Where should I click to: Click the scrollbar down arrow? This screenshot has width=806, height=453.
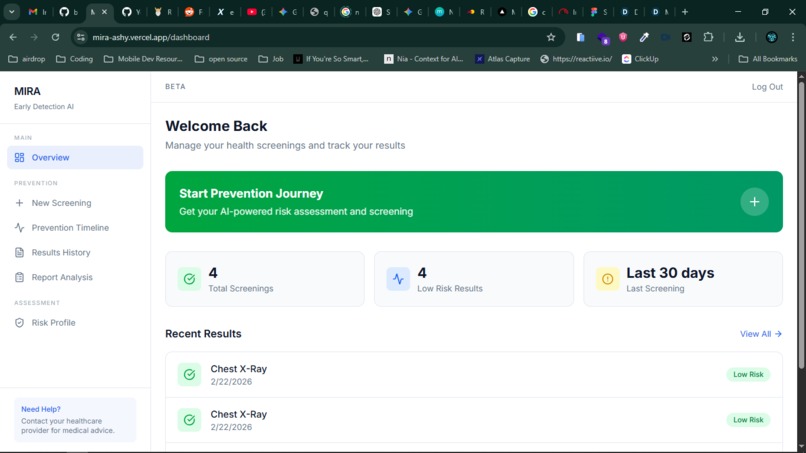coord(801,447)
